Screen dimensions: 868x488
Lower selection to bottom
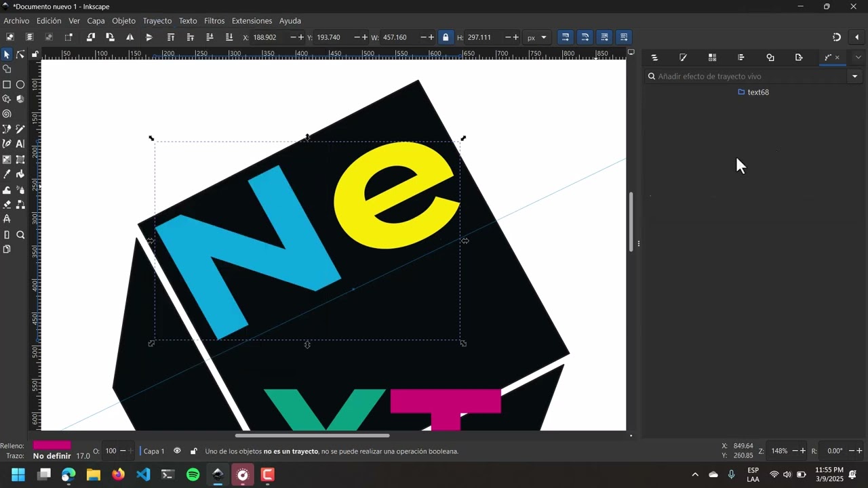229,37
